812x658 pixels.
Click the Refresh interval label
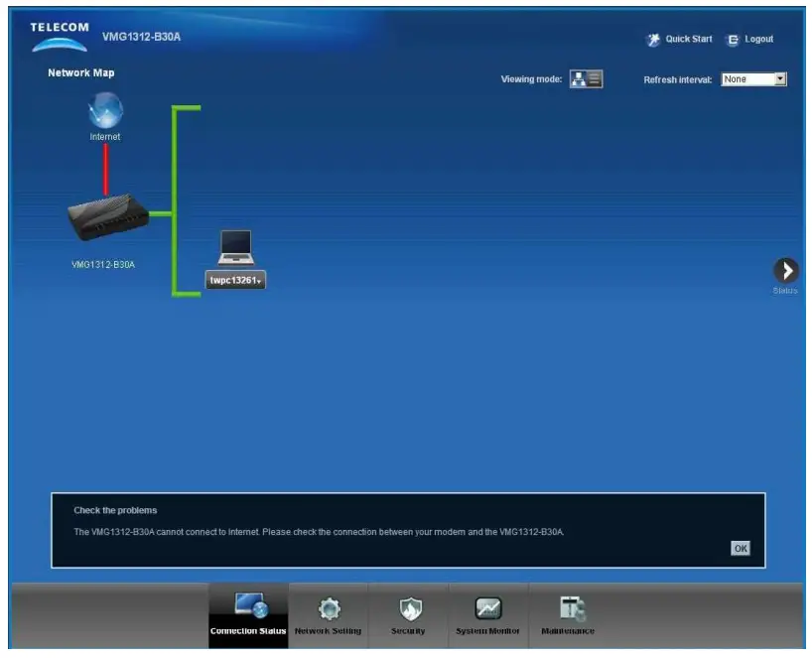click(678, 79)
